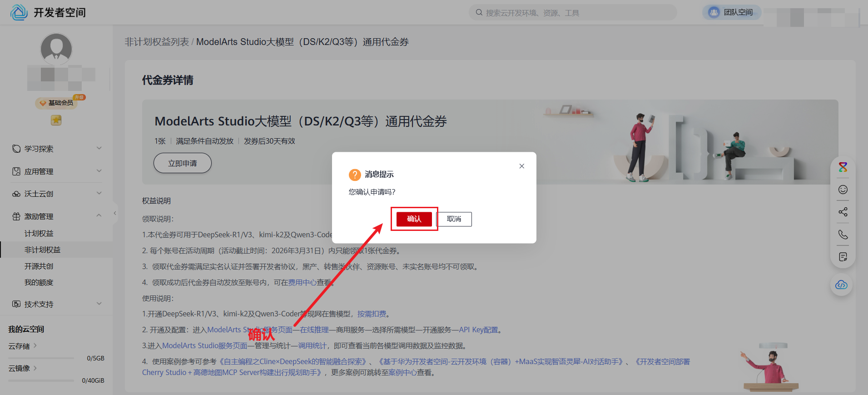This screenshot has width=868, height=395.
Task: Click the 开发者空间 logo icon
Action: (19, 12)
